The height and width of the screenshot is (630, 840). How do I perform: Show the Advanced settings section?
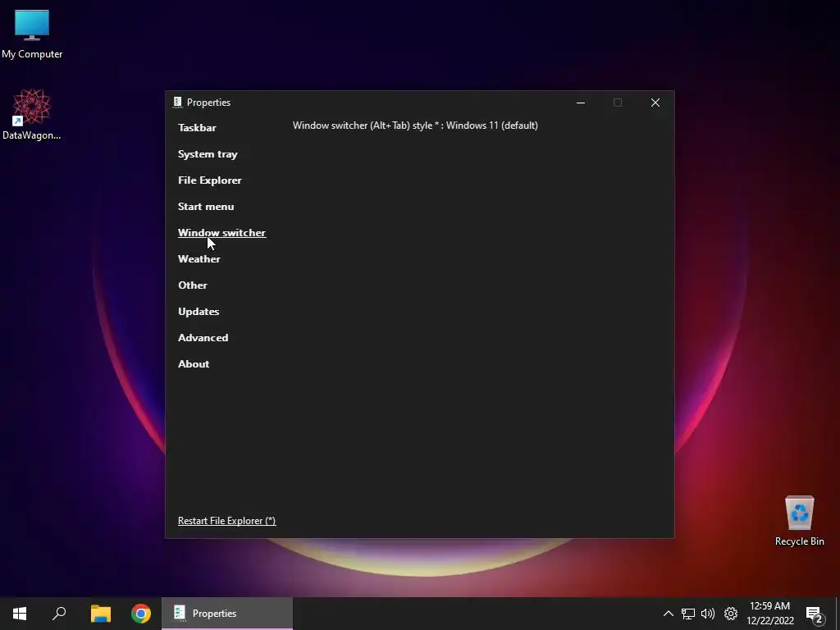click(203, 337)
